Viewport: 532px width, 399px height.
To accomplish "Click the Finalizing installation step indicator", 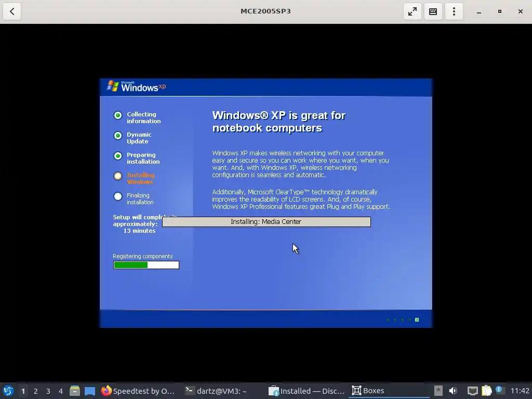I will click(118, 196).
